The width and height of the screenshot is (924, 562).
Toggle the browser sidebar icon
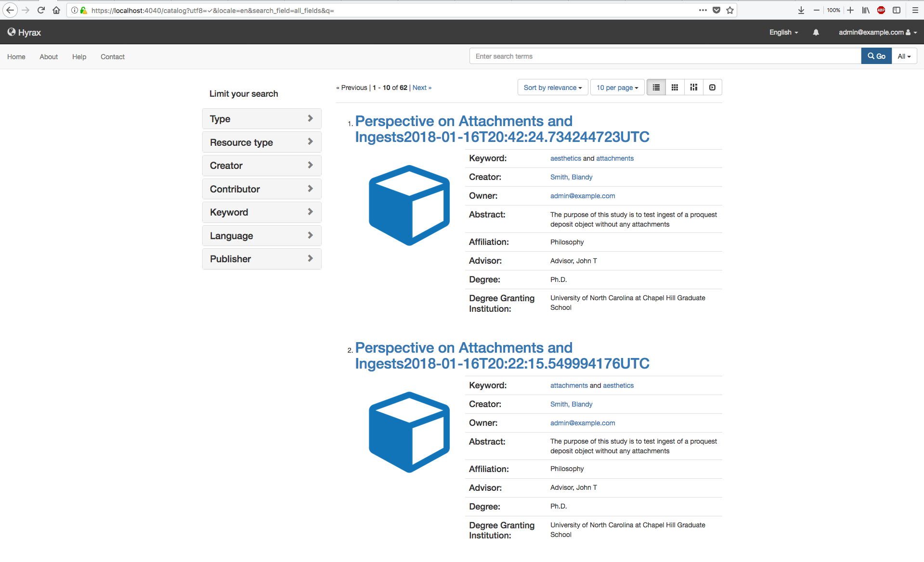point(897,10)
